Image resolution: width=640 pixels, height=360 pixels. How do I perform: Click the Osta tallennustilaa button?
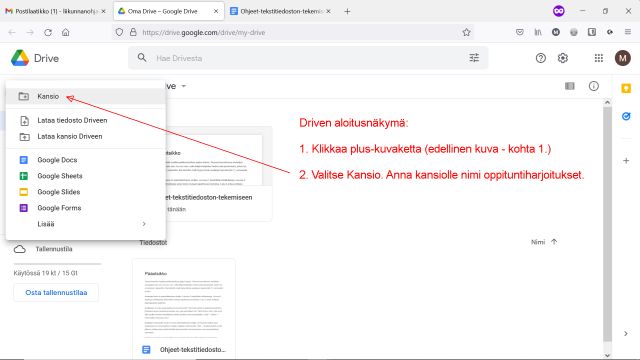pos(56,293)
